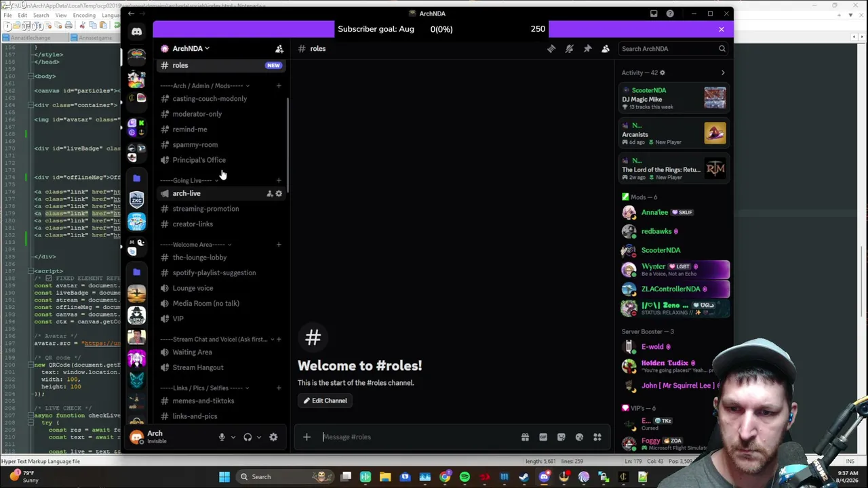Open Notepad++ Encoding menu
Viewport: 868px width, 488px height.
tap(83, 15)
